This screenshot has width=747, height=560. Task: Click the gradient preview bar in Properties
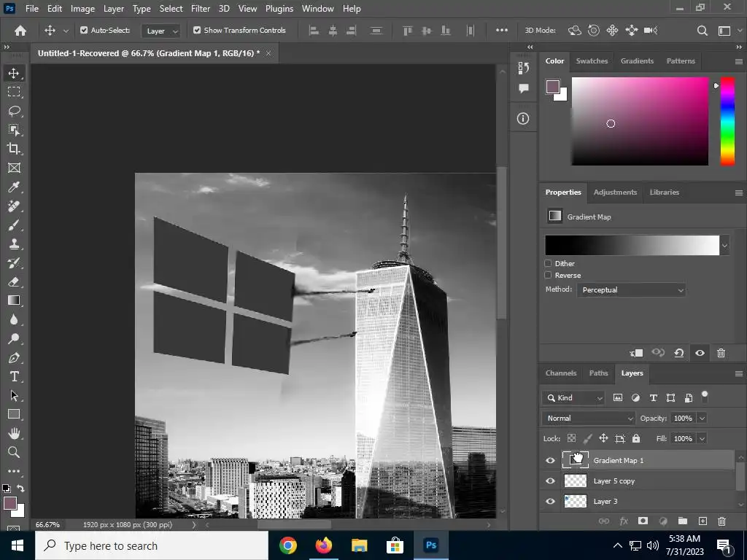tap(632, 245)
